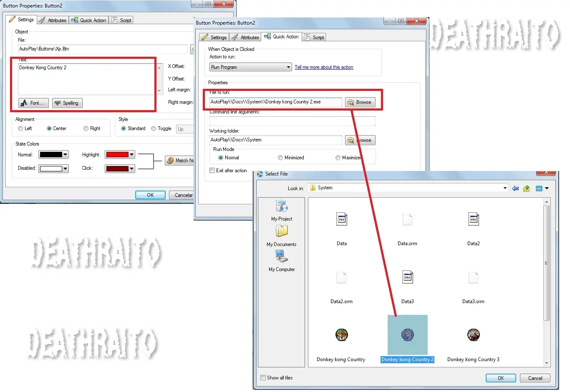570x392 pixels.
Task: Open Script tab in Quick Action window
Action: [314, 37]
